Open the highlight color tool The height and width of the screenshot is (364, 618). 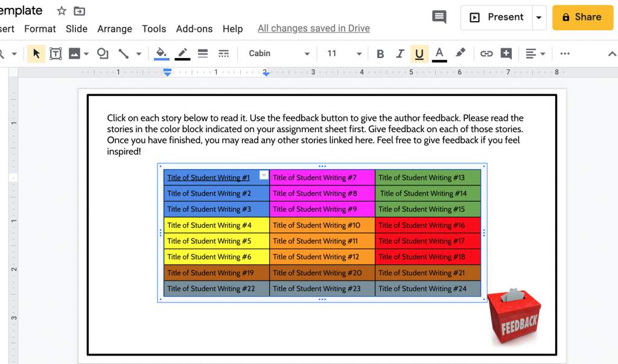pyautogui.click(x=460, y=53)
